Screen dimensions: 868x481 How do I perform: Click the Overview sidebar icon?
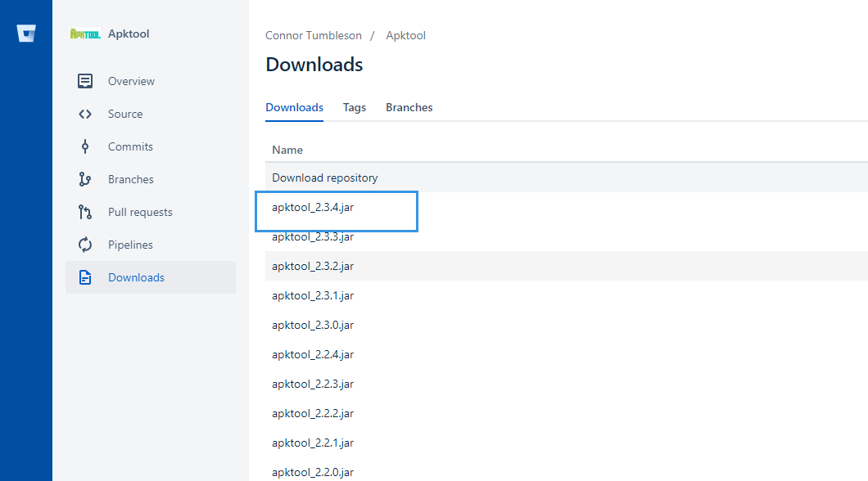click(x=84, y=81)
